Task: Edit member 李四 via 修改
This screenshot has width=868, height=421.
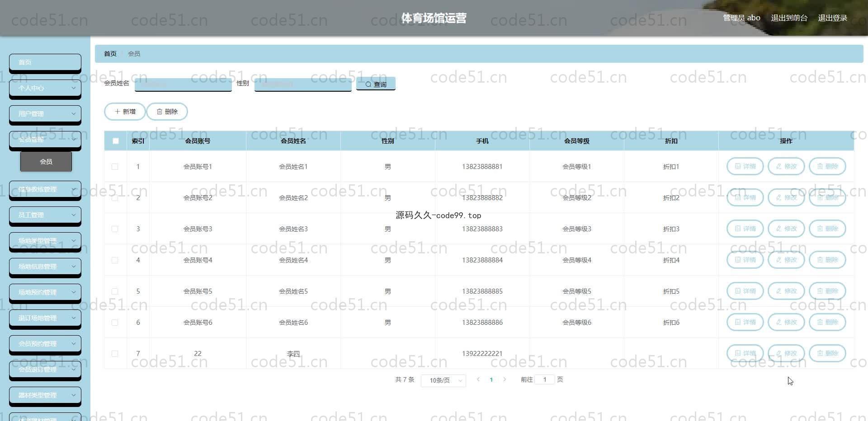Action: [786, 353]
